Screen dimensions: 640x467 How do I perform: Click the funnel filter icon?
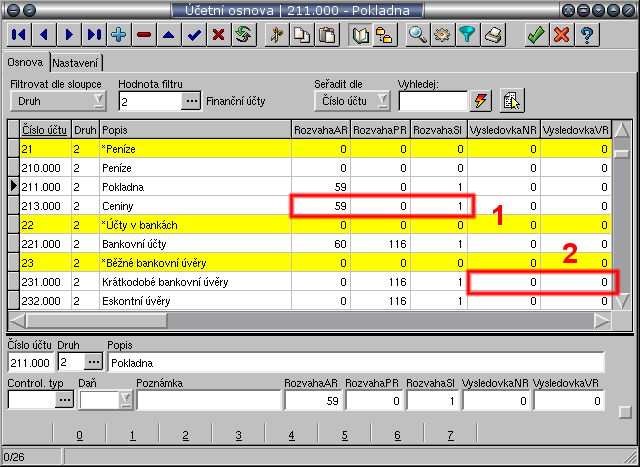(x=467, y=34)
